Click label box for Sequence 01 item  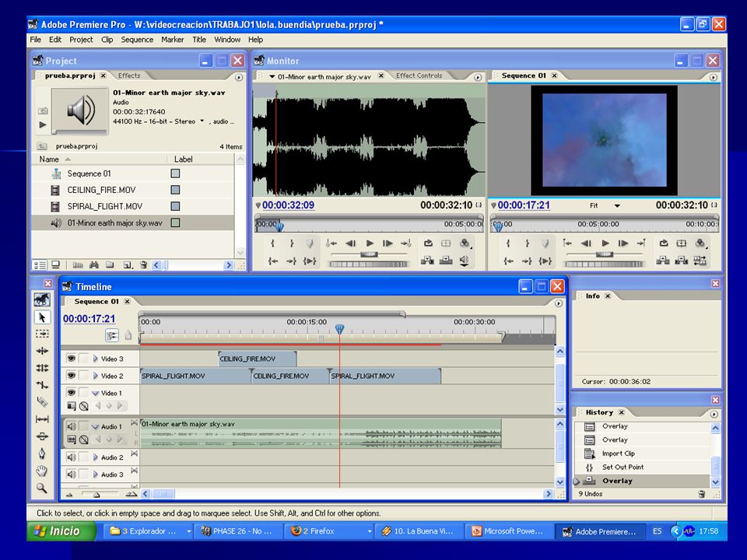(175, 173)
